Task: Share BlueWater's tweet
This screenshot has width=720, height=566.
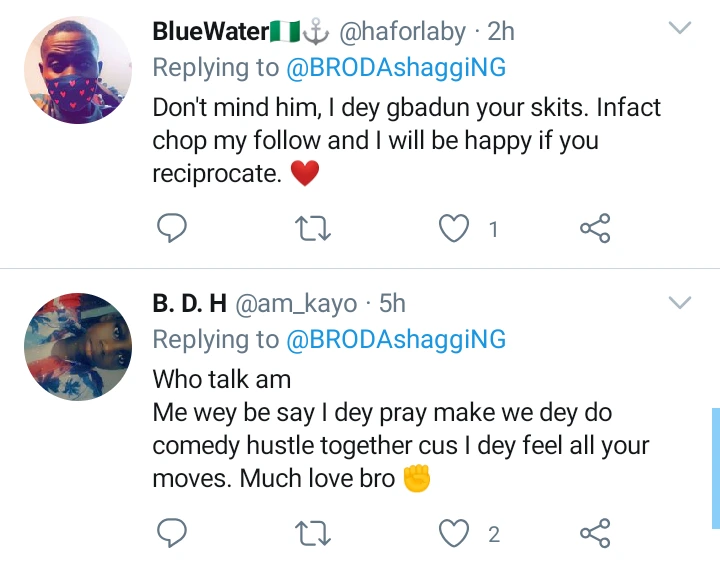Action: [x=596, y=229]
